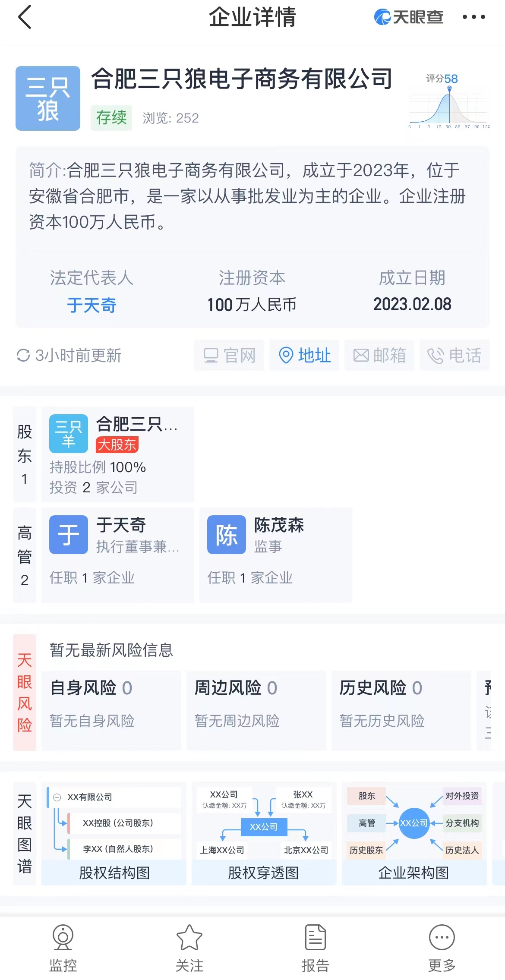Open legal representative 于天奇 link
Screen dimensions: 505x980
click(92, 306)
